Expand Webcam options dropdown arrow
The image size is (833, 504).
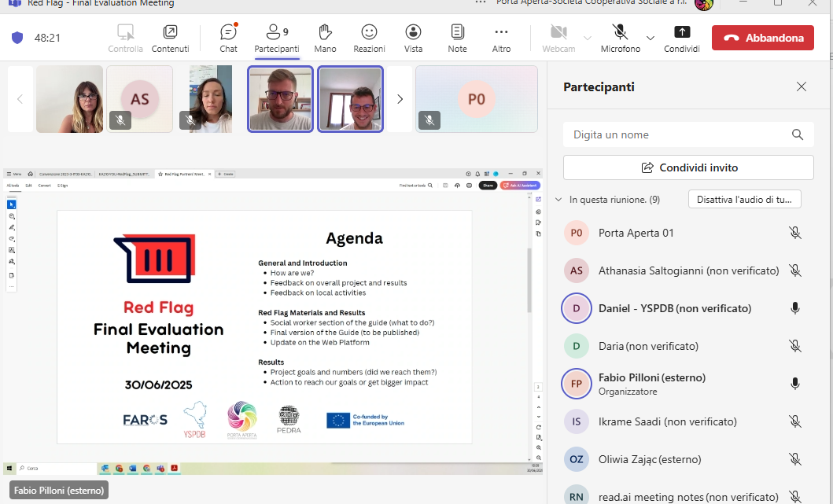tap(588, 38)
